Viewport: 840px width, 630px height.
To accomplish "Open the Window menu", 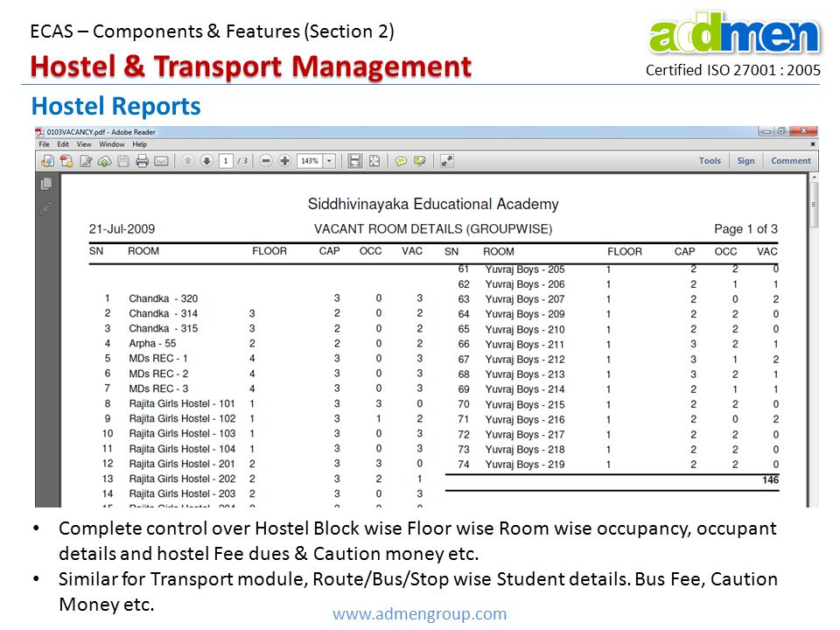I will (111, 144).
